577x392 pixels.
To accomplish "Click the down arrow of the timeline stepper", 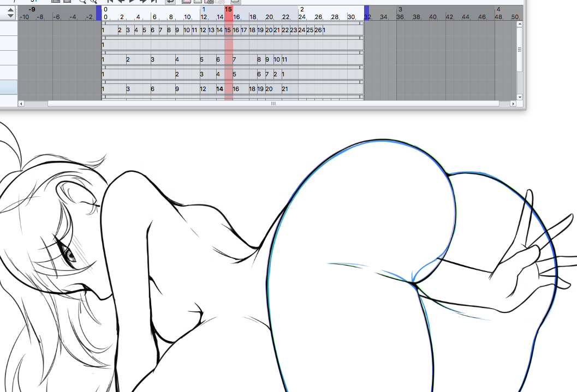I will (x=11, y=16).
